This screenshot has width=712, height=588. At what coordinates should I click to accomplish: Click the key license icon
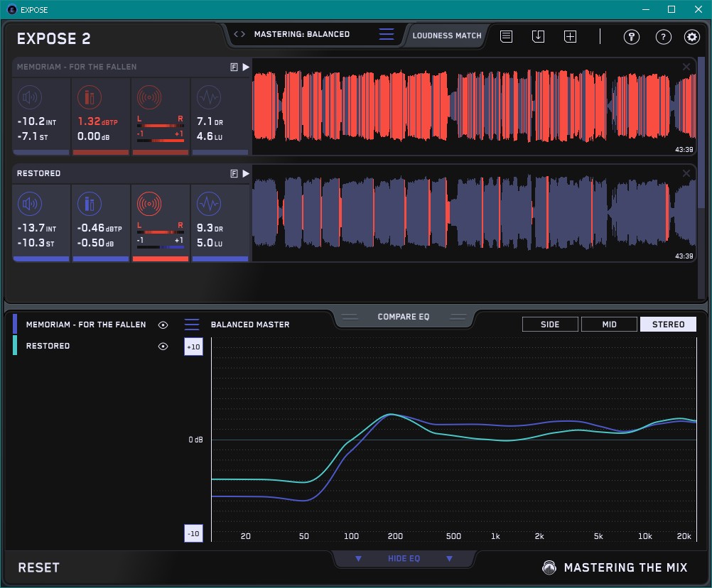[632, 37]
